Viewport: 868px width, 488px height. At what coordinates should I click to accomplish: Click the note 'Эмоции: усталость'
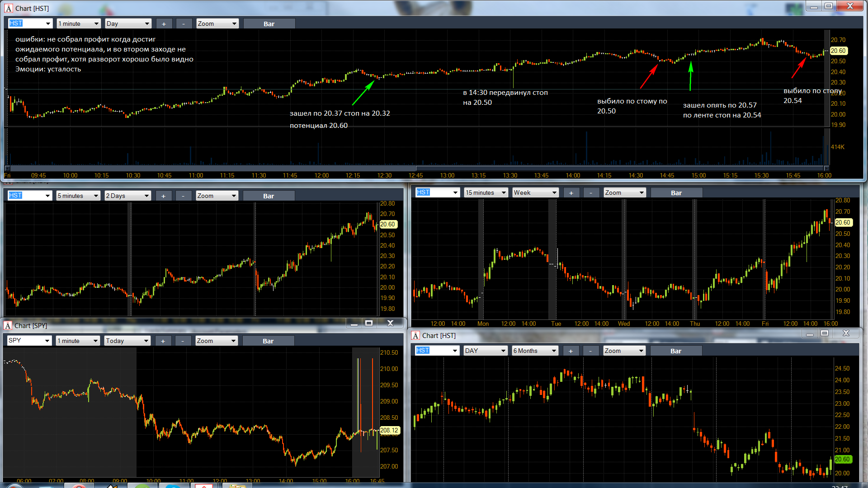coord(48,69)
